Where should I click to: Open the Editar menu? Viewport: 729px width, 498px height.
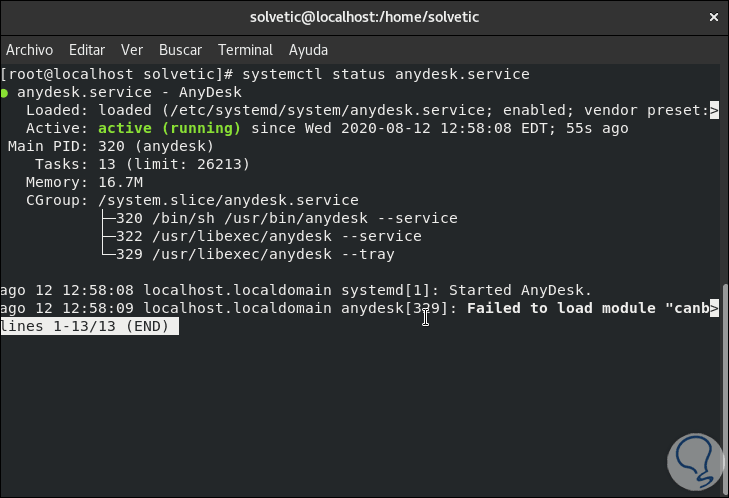coord(87,49)
